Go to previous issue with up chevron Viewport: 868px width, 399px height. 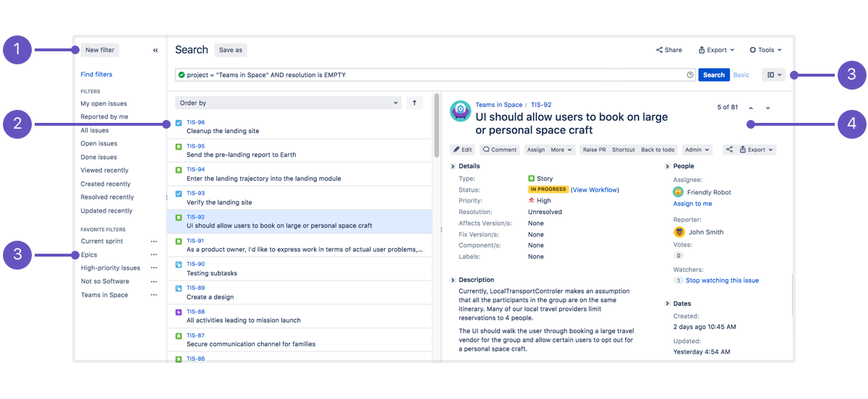click(x=751, y=108)
